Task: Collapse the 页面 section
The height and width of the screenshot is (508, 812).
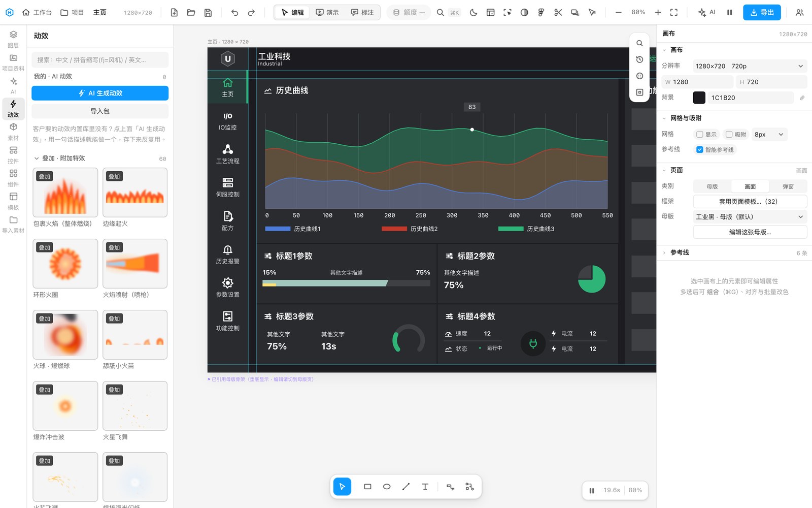Action: [x=664, y=170]
